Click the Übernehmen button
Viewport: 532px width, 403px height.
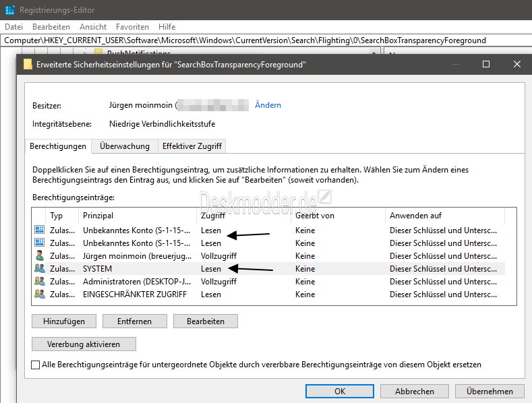[x=490, y=391]
